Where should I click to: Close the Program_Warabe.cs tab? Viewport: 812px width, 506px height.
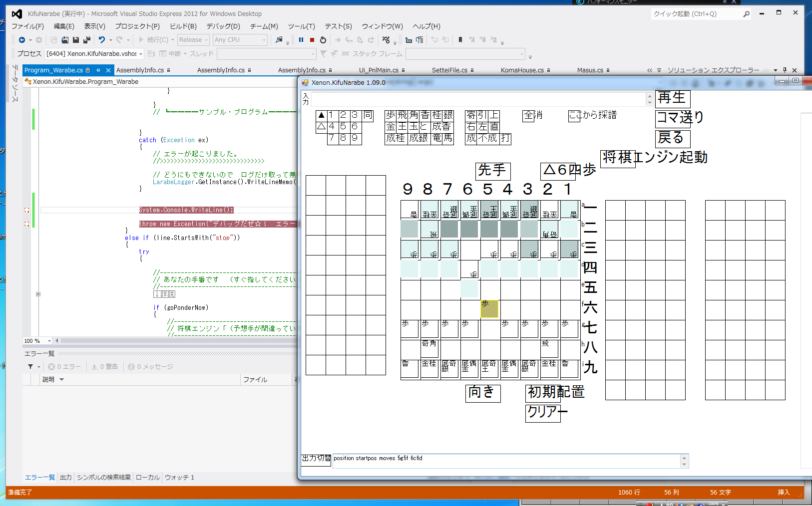click(108, 70)
